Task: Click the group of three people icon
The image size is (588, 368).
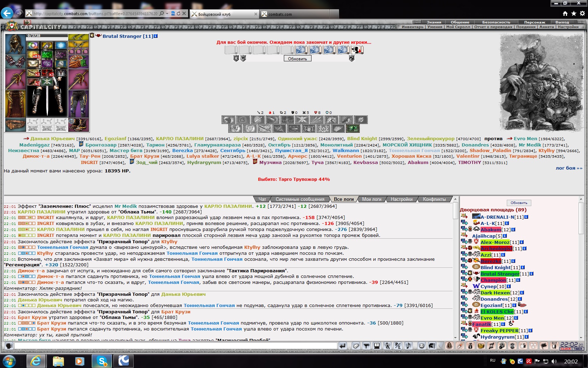Action: tap(533, 346)
